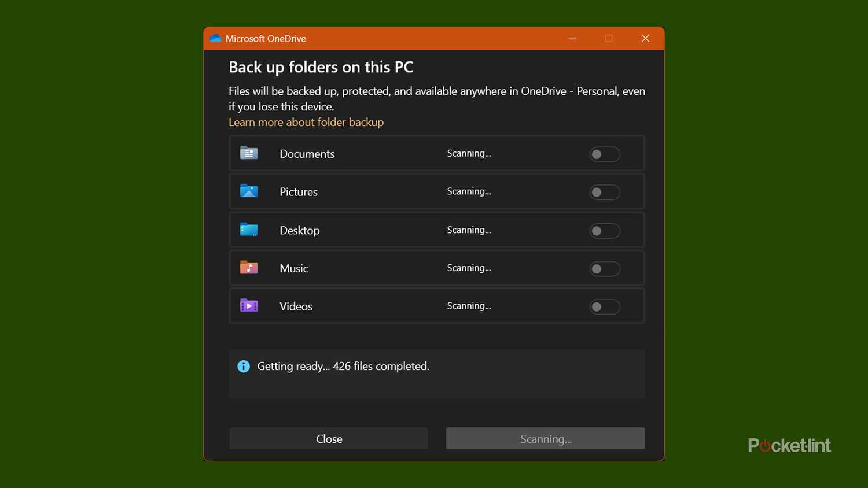Select the Documents folder icon

click(x=248, y=153)
